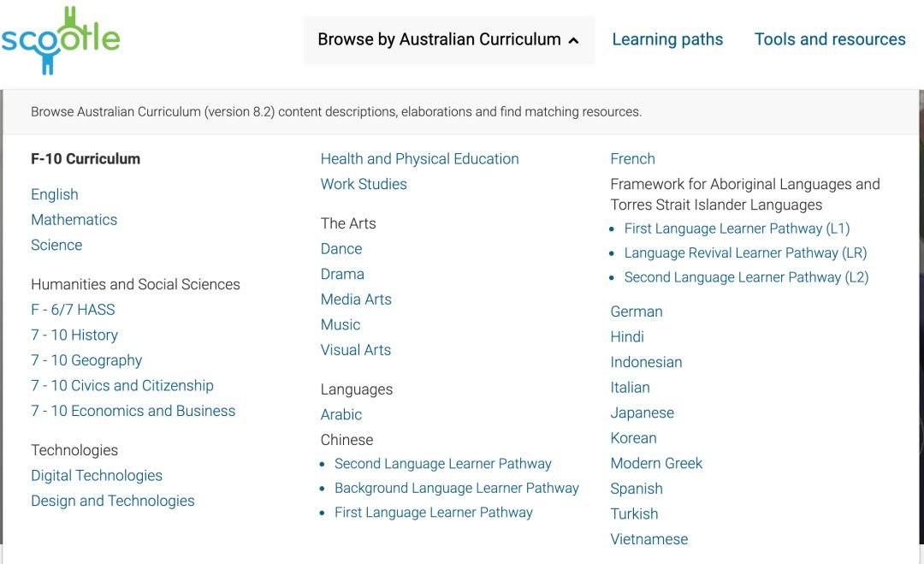Choose 7 - 10 Civics and Citizenship
The height and width of the screenshot is (564, 924).
[122, 385]
